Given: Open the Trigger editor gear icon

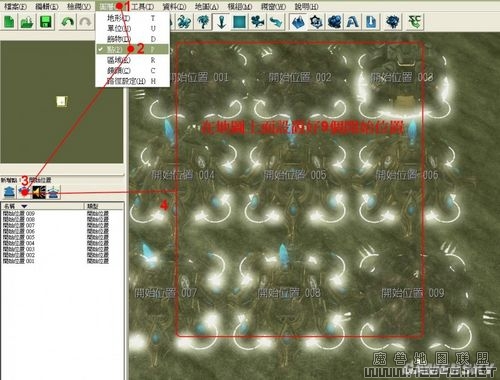Looking at the screenshot, I should pos(316,22).
